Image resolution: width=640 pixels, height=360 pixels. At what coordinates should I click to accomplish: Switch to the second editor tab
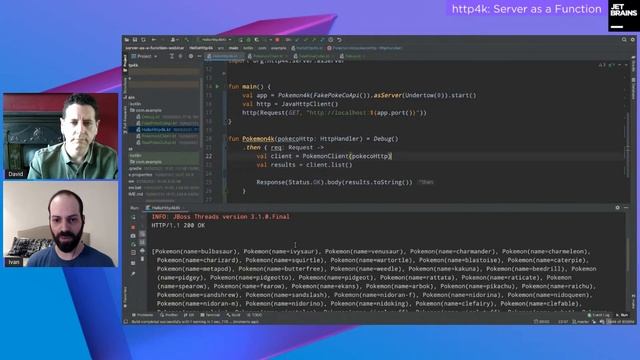point(267,56)
